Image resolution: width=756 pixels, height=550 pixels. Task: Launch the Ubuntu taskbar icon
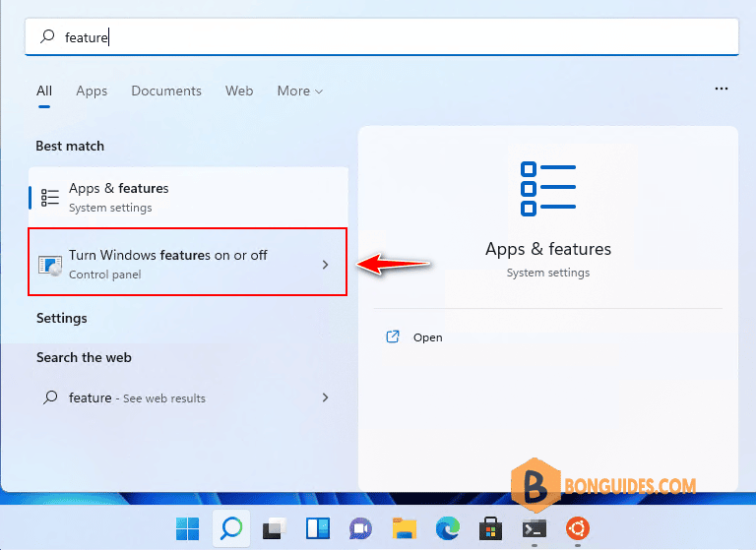[578, 528]
